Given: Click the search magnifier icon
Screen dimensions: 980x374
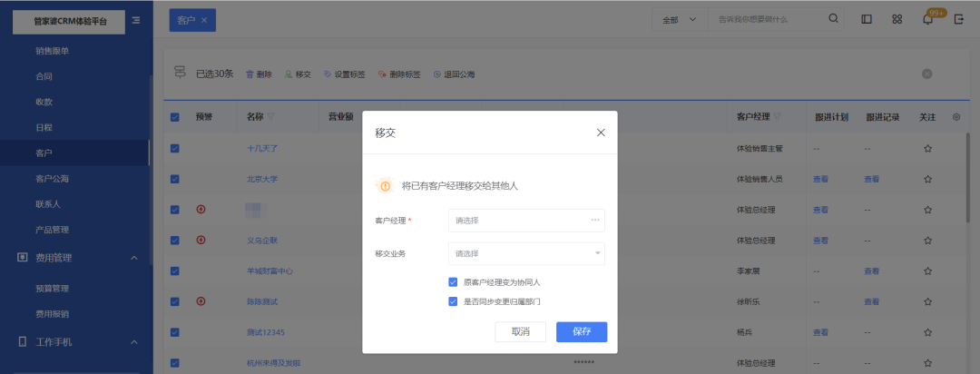Looking at the screenshot, I should click(x=833, y=19).
